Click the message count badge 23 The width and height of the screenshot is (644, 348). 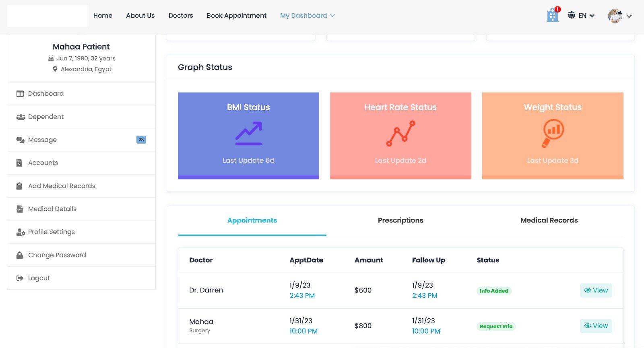tap(141, 140)
